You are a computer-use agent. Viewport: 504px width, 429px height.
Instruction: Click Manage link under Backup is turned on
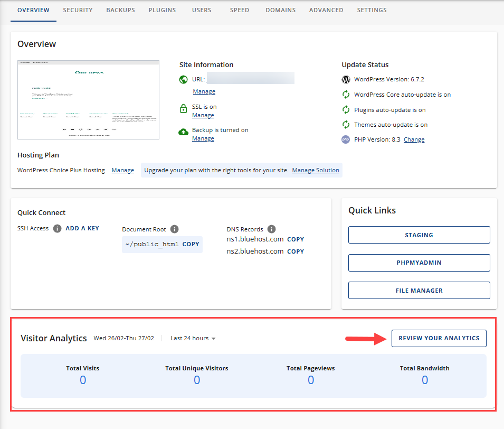203,138
